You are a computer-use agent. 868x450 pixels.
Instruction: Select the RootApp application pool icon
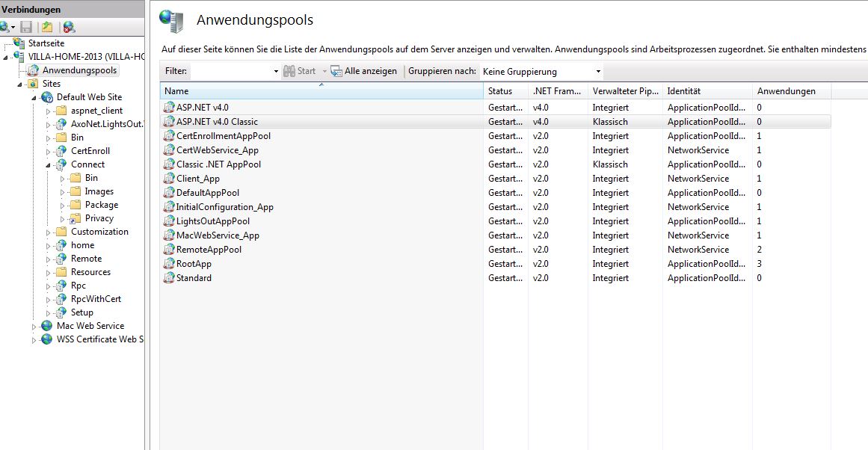point(169,264)
